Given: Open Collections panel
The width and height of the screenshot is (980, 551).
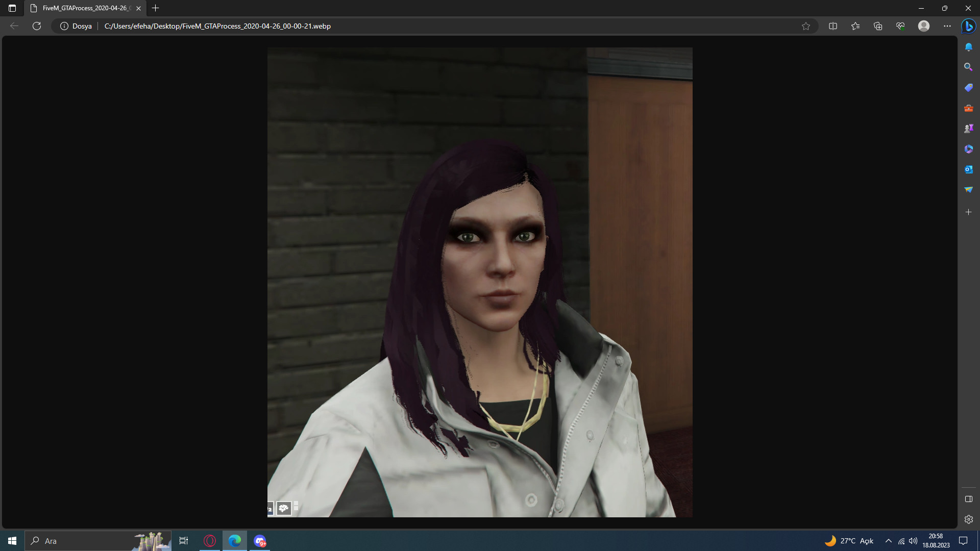Looking at the screenshot, I should pyautogui.click(x=878, y=26).
